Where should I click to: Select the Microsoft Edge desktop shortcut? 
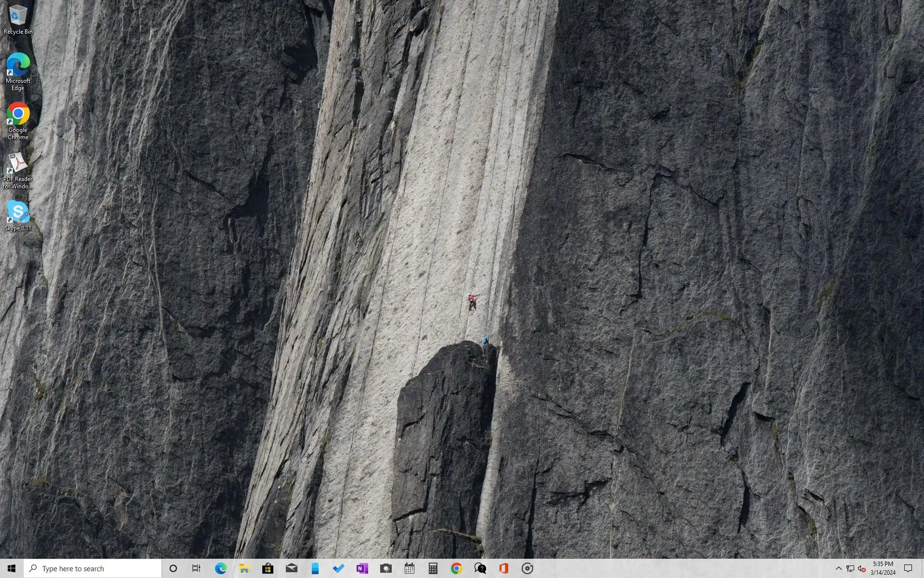[x=18, y=71]
